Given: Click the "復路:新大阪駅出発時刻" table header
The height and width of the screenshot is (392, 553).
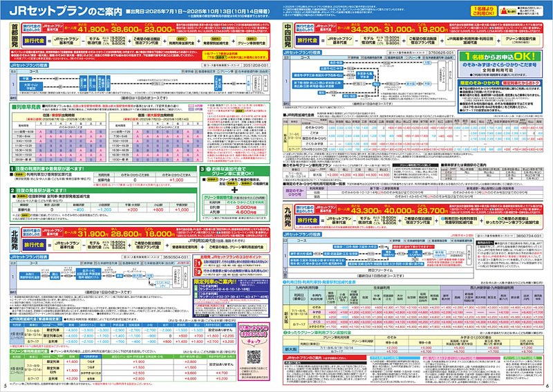Looking at the screenshot, I should [155, 115].
